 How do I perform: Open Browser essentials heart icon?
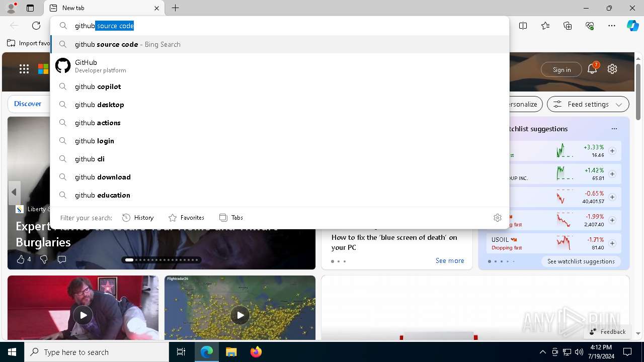[590, 26]
